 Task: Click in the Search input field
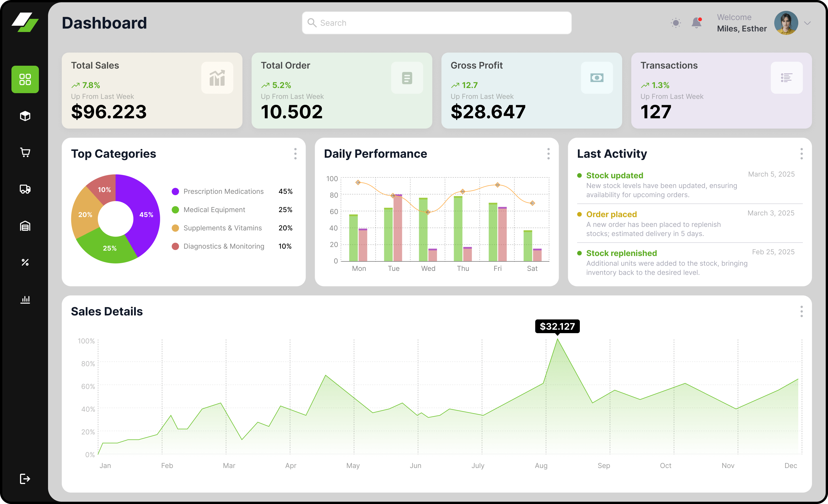pyautogui.click(x=437, y=23)
